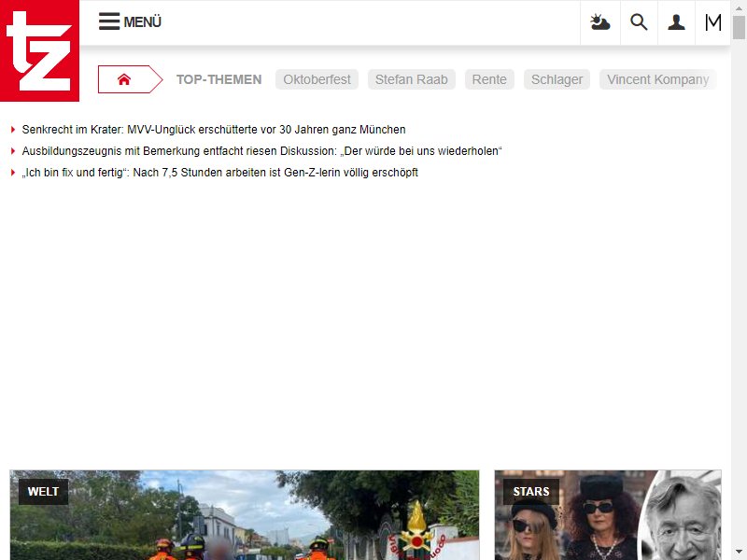Click the M logo icon
The width and height of the screenshot is (747, 560).
pyautogui.click(x=712, y=22)
